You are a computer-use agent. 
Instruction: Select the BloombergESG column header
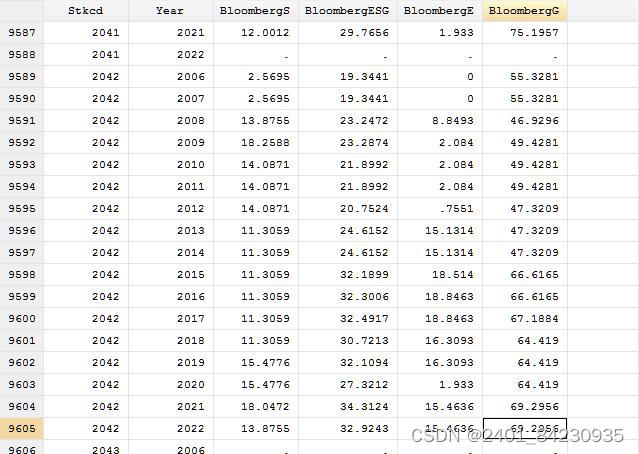point(348,11)
